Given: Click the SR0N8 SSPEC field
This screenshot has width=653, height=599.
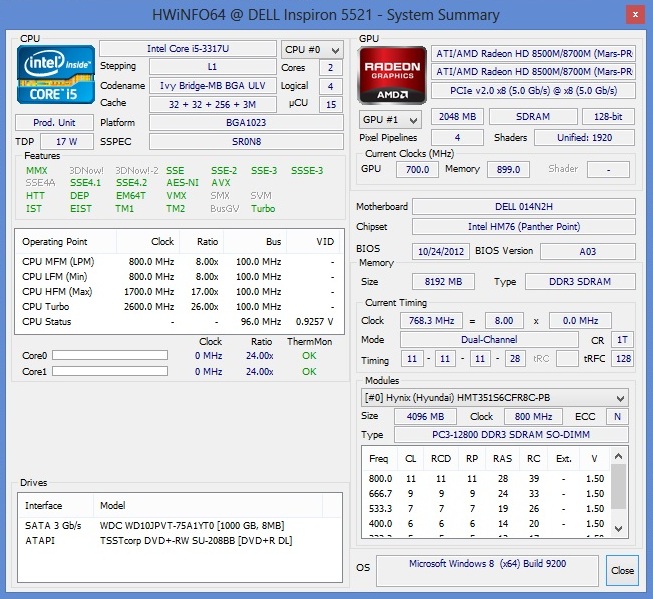Looking at the screenshot, I should click(246, 141).
